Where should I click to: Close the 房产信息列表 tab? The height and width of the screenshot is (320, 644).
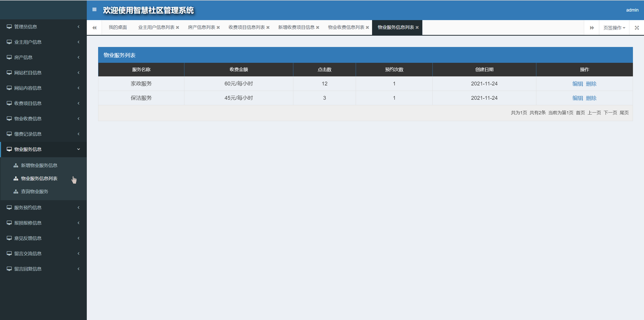[x=218, y=27]
